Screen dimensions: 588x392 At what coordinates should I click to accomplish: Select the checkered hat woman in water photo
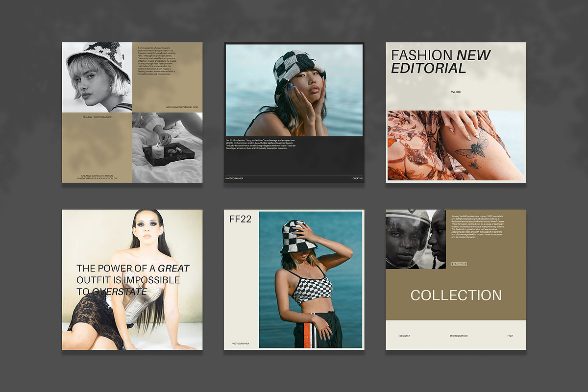point(294,90)
